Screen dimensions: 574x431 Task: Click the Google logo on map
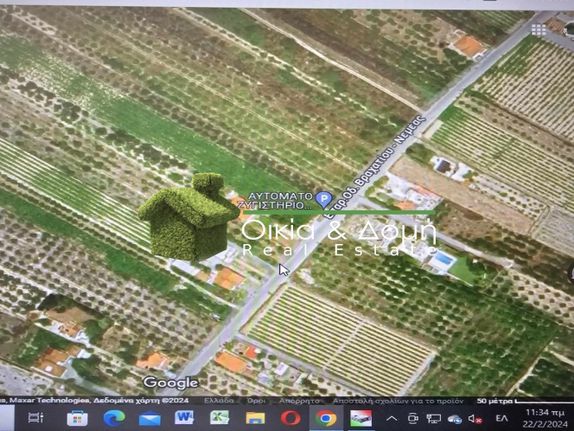pos(171,383)
